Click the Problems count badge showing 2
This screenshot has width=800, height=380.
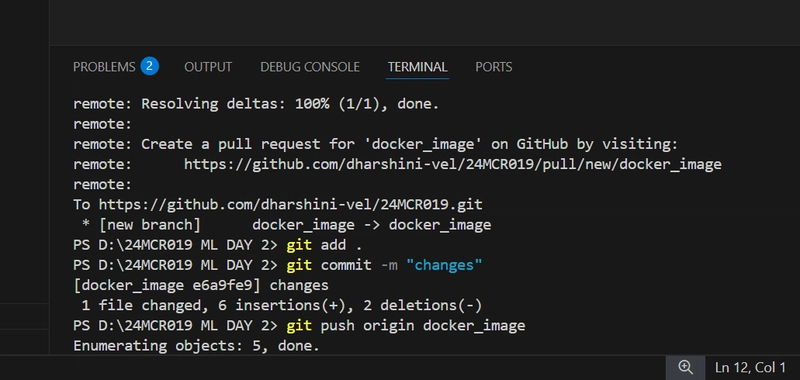(x=149, y=66)
